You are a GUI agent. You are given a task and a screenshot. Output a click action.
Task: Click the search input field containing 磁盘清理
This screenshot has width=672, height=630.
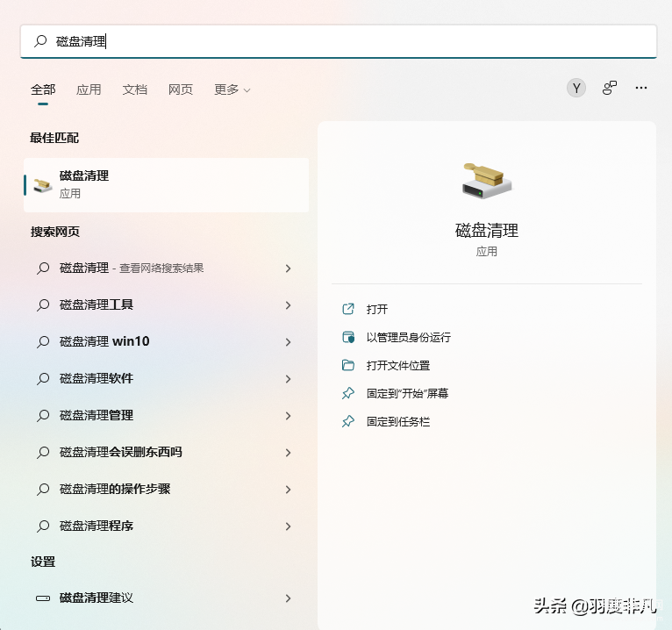(338, 41)
